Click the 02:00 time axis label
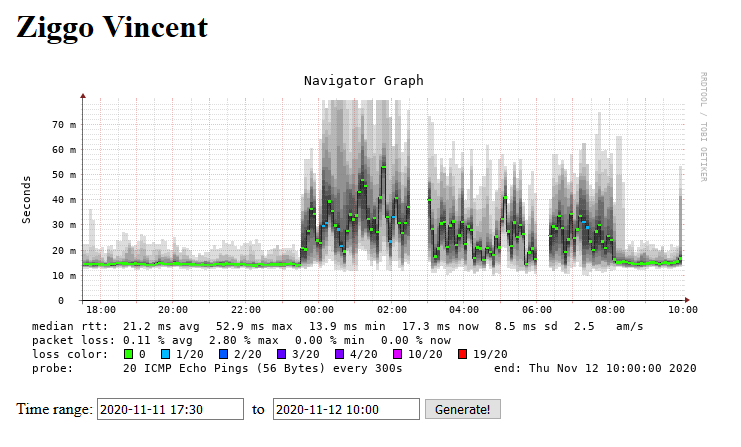 point(392,310)
